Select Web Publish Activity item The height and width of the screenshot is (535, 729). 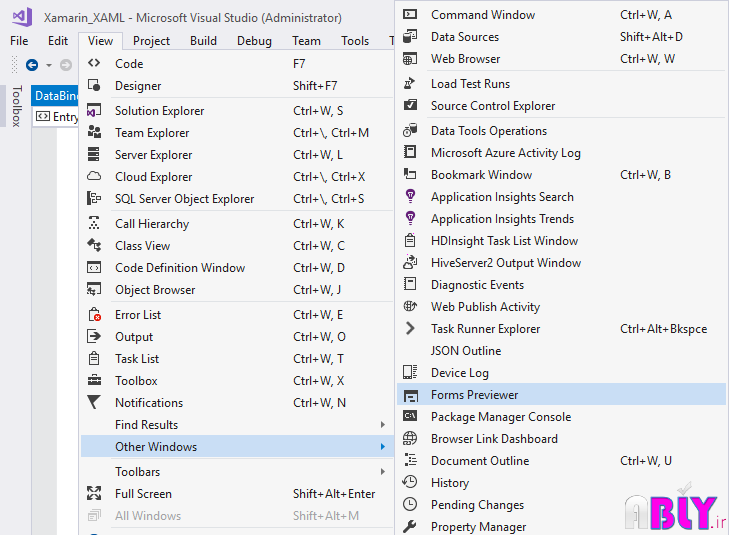tap(561, 306)
